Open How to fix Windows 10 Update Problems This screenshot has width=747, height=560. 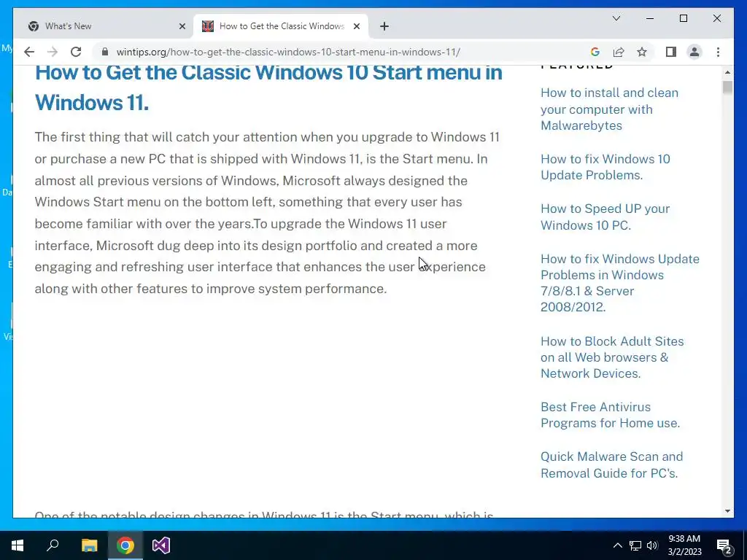tap(605, 167)
